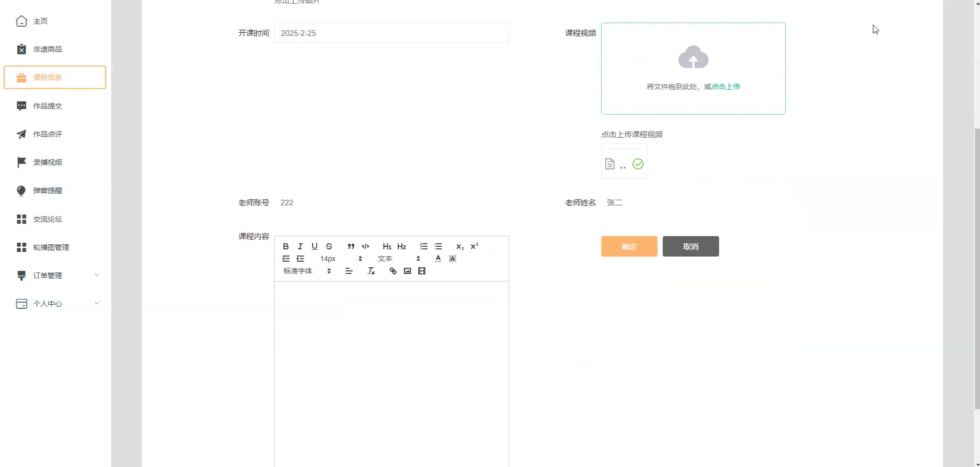Toggle underline text style
Viewport: 980px width, 467px height.
(x=315, y=246)
